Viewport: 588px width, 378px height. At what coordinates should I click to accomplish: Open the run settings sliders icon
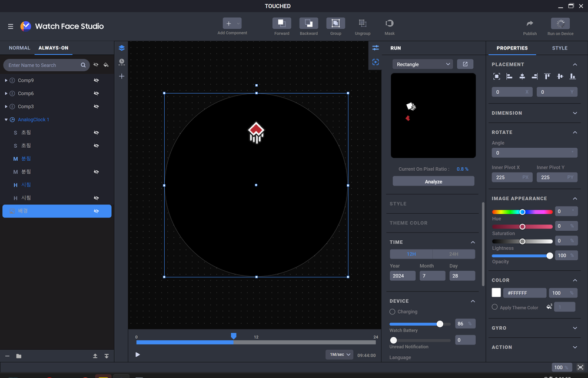(376, 48)
